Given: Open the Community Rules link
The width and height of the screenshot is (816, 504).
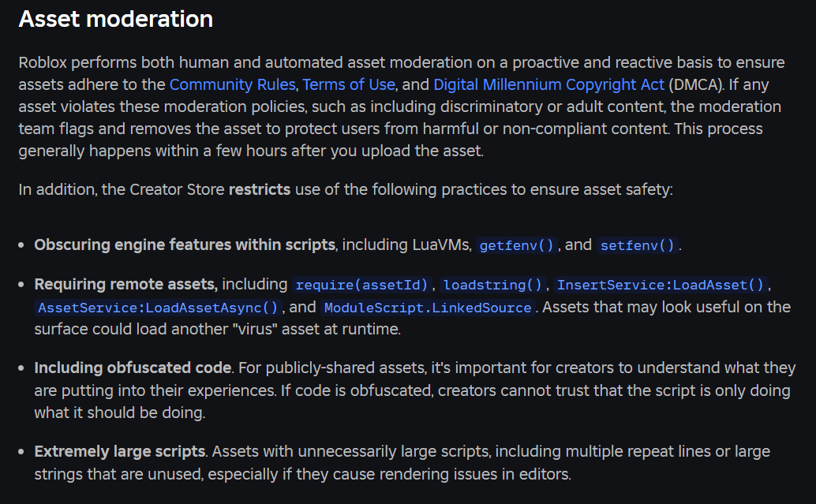Looking at the screenshot, I should coord(232,84).
